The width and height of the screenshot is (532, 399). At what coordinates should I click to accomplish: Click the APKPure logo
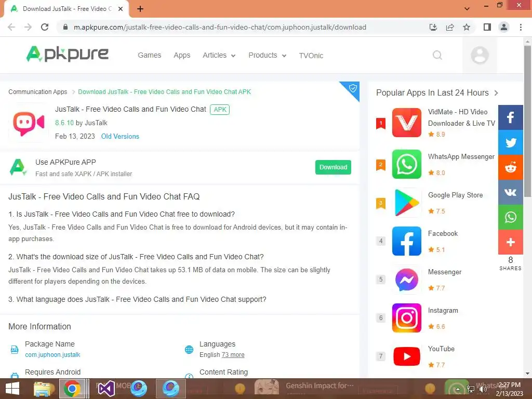click(x=67, y=54)
